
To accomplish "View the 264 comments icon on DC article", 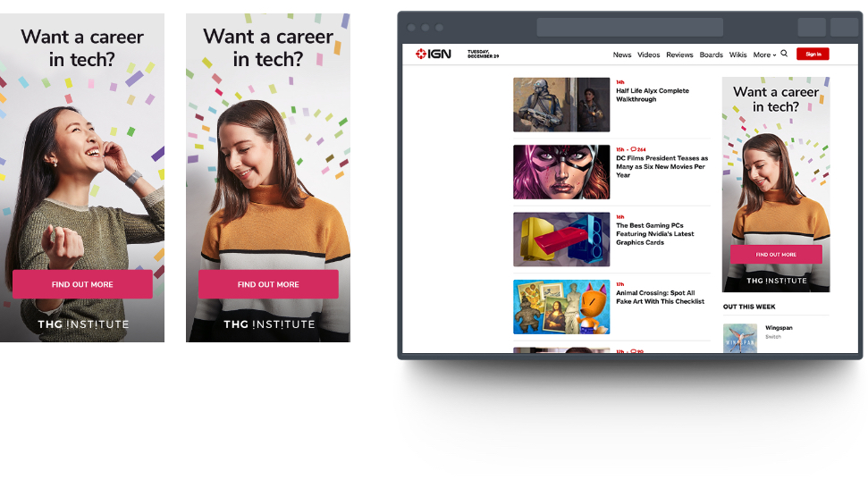I will point(637,149).
